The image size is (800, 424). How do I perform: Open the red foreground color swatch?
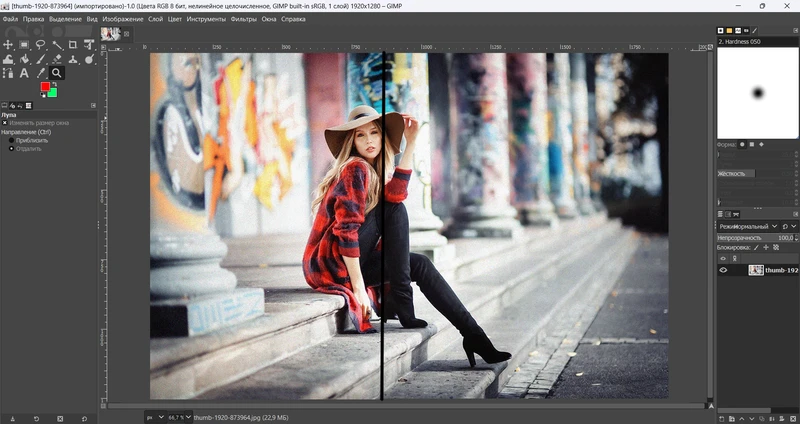point(45,87)
